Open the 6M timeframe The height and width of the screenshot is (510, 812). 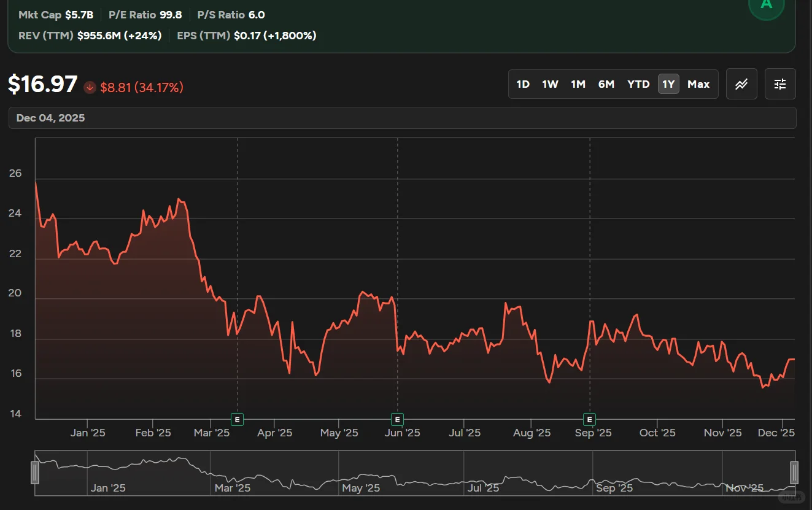click(x=606, y=84)
